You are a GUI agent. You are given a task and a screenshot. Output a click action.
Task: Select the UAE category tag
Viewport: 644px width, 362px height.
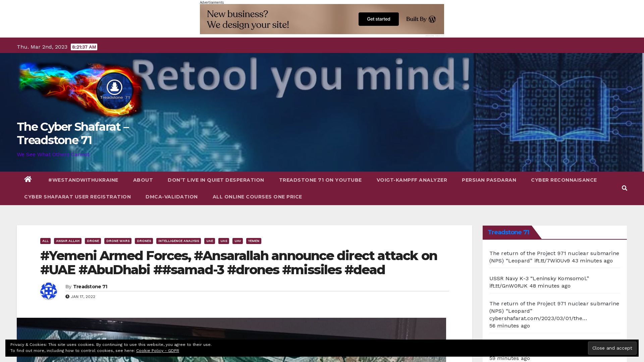tap(210, 241)
